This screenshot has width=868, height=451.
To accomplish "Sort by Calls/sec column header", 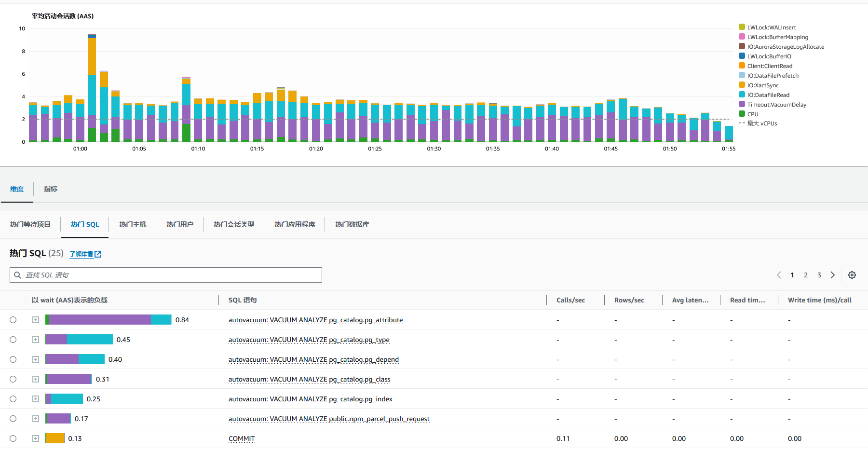I will point(570,300).
